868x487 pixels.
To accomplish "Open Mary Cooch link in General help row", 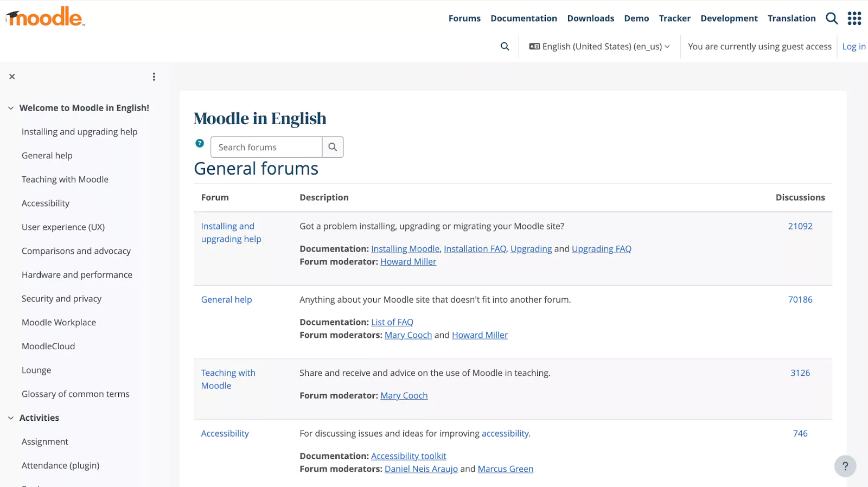I will [x=408, y=335].
